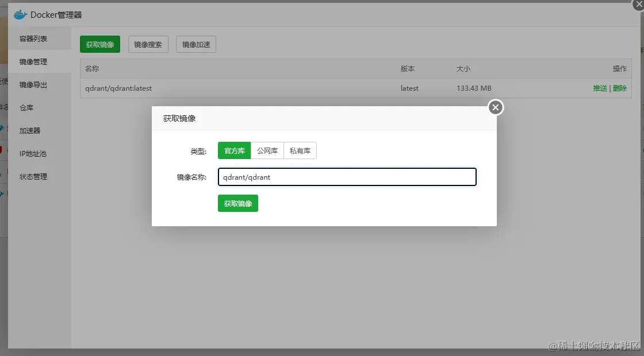Select 官方库 as the repository type
The image size is (644, 356).
233,150
